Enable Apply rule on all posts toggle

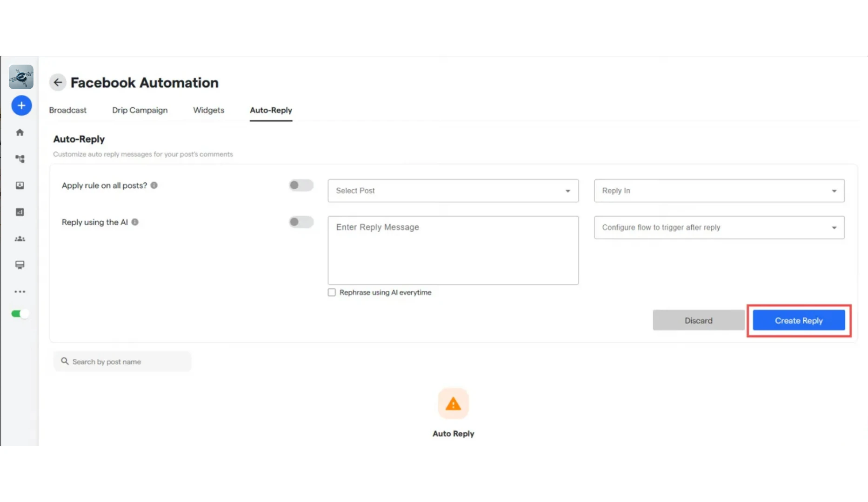click(301, 185)
